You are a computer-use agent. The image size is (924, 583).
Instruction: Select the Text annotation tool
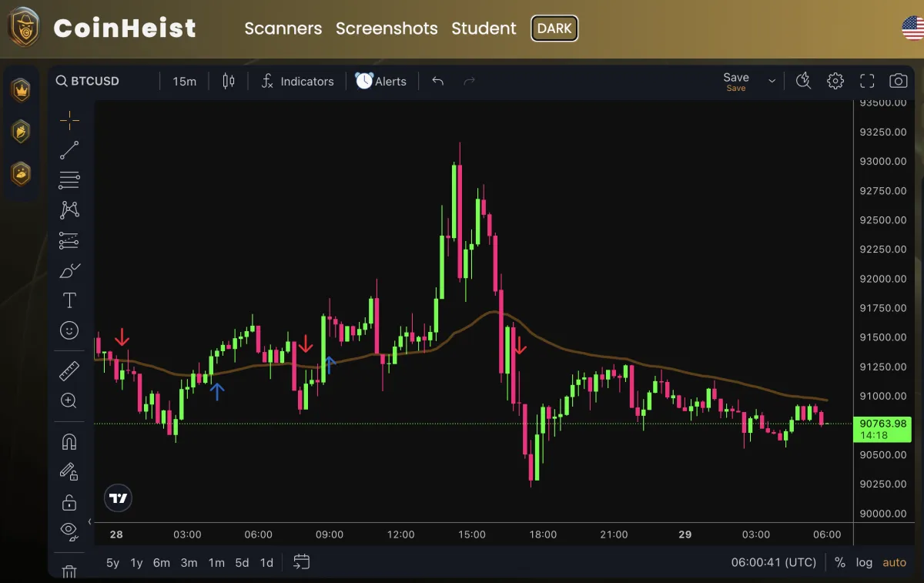(69, 300)
